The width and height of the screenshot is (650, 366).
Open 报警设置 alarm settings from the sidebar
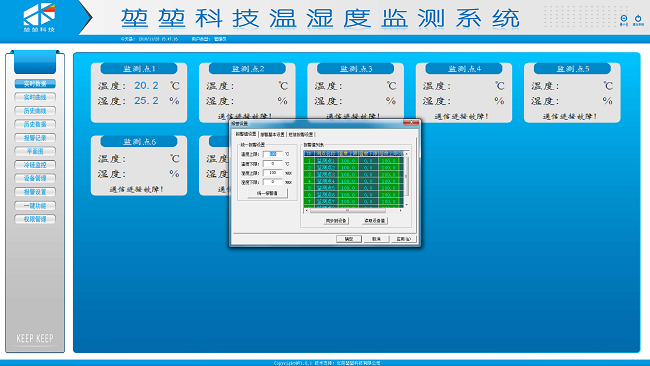[x=35, y=192]
